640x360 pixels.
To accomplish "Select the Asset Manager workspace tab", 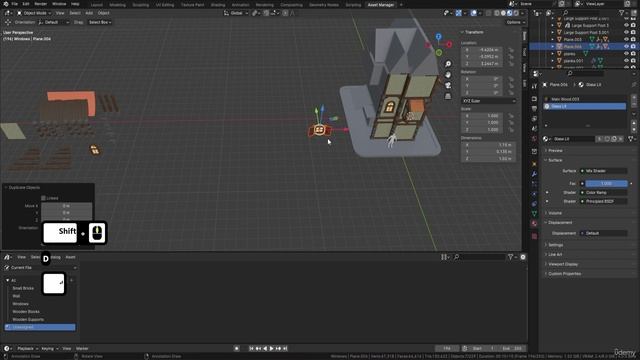I will pos(381,5).
